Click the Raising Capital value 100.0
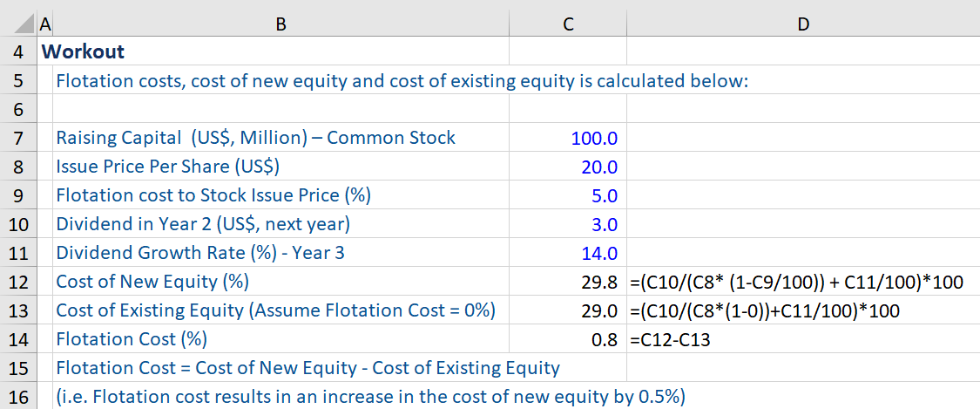 594,138
